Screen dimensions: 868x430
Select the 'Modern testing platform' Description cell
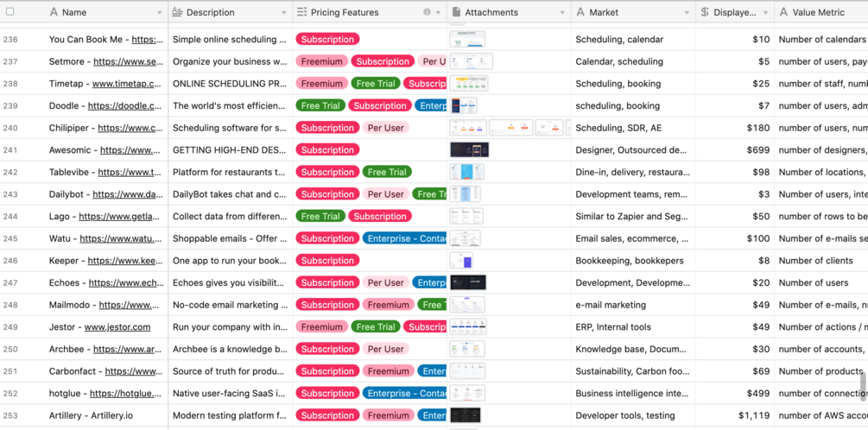[231, 415]
